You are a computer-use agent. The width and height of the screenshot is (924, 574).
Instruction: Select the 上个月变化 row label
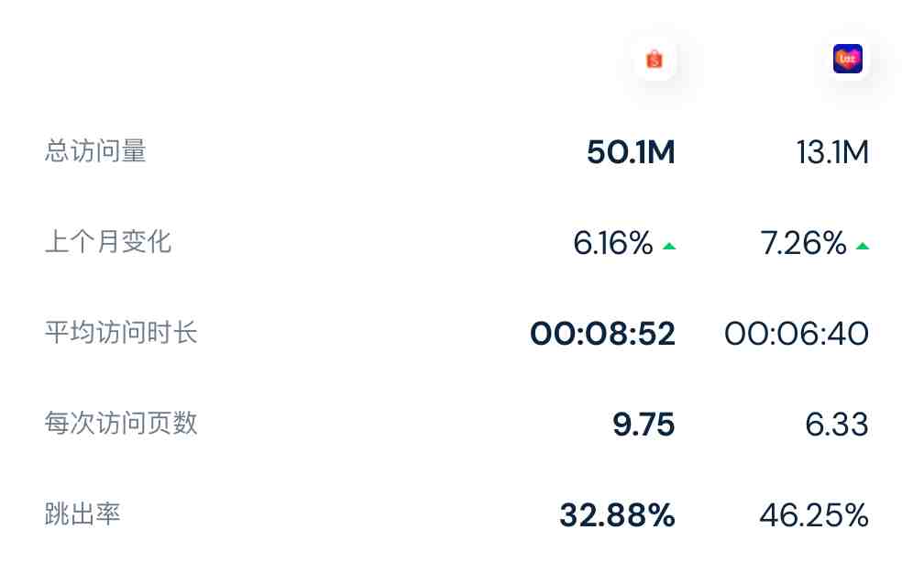tap(108, 242)
